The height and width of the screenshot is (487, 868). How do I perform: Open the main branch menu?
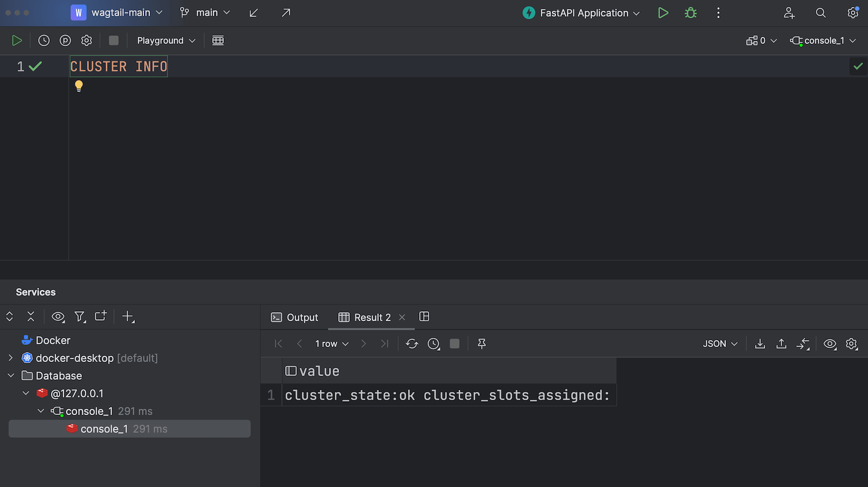pyautogui.click(x=206, y=13)
